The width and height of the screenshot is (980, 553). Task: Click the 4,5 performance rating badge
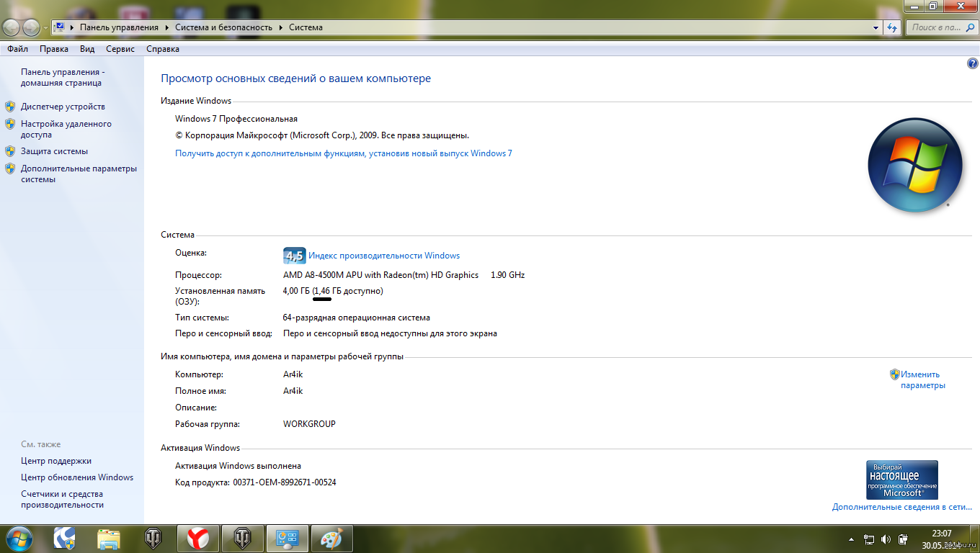(294, 256)
